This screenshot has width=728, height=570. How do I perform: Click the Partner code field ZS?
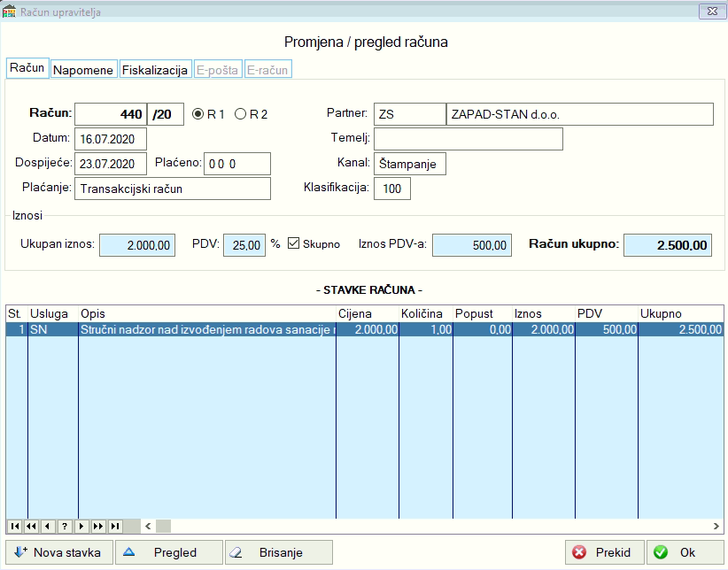[x=410, y=114]
